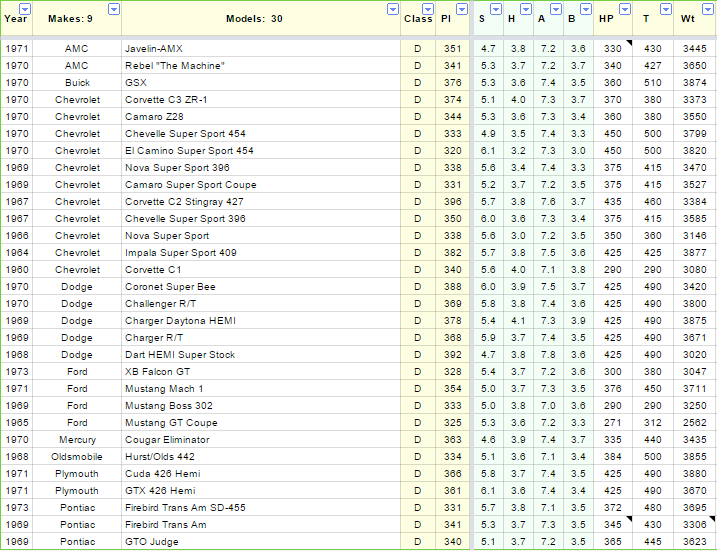Select weight '3877' in Impala row
The width and height of the screenshot is (717, 551).
[695, 252]
